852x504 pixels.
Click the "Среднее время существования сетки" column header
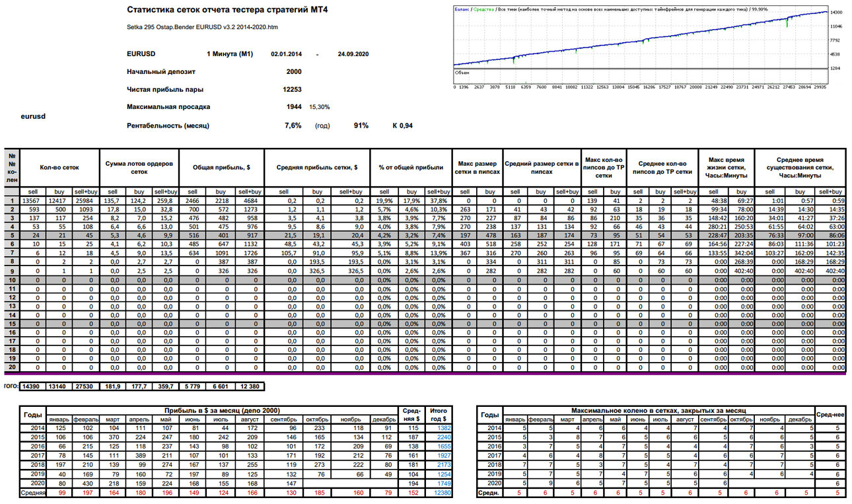pyautogui.click(x=800, y=168)
